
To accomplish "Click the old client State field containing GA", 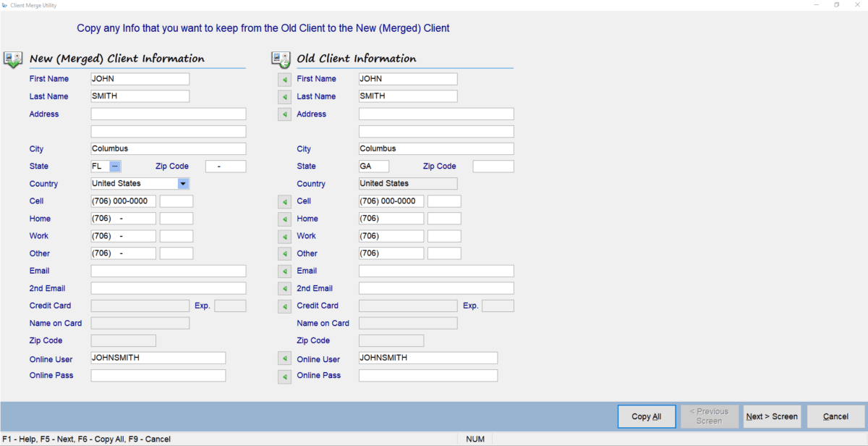I will (x=374, y=167).
